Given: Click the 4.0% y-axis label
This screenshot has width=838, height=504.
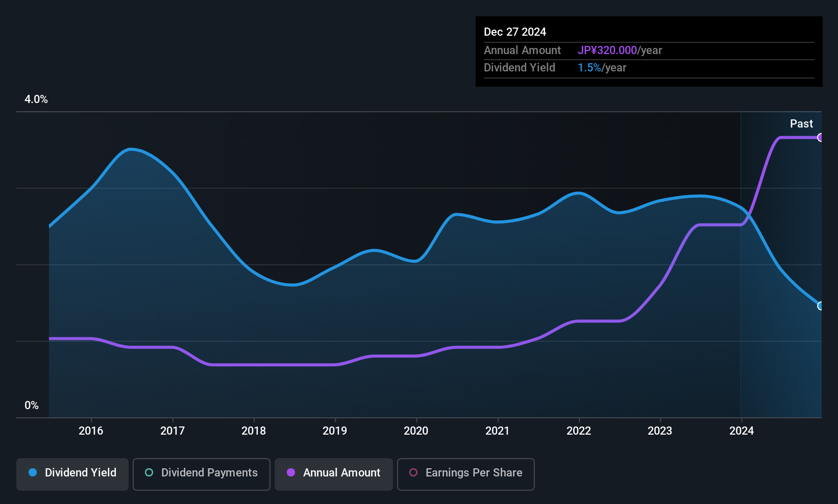Looking at the screenshot, I should click(x=36, y=99).
